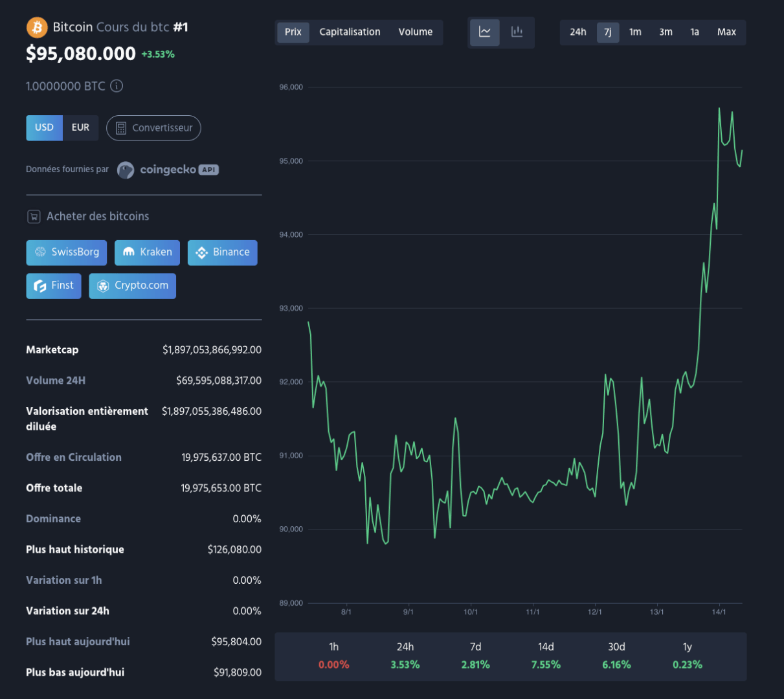Set chart range to 24h
This screenshot has height=699, width=784.
[x=577, y=32]
